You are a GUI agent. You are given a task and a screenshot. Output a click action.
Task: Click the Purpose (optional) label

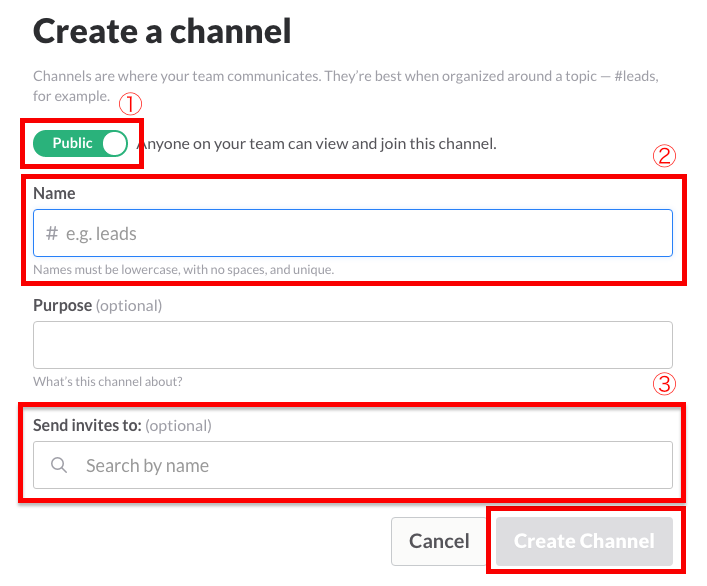click(97, 305)
